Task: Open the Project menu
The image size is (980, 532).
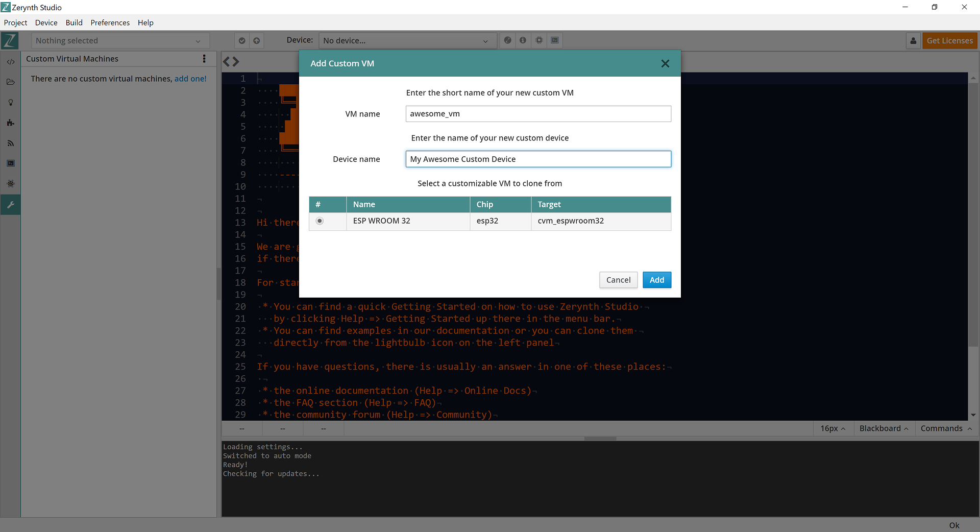Action: click(15, 22)
